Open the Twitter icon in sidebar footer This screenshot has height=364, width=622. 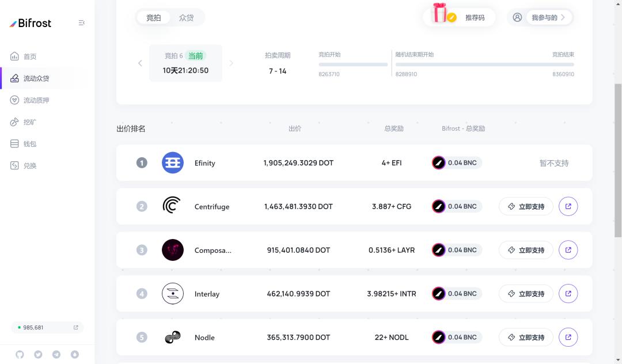38,355
